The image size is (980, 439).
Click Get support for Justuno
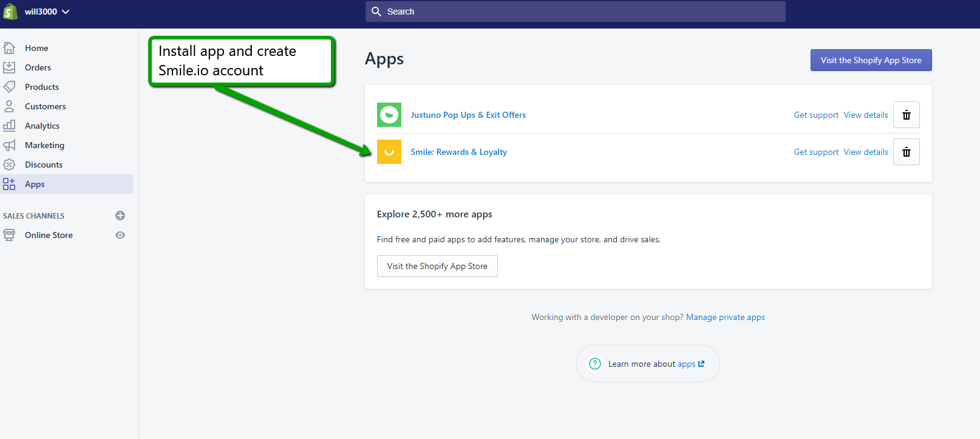click(816, 115)
